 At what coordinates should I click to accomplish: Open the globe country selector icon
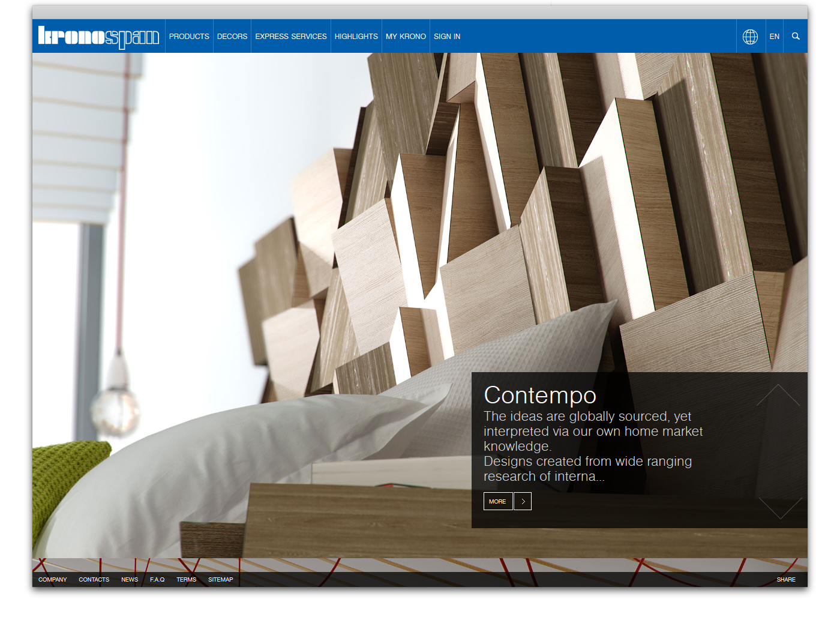pos(750,37)
